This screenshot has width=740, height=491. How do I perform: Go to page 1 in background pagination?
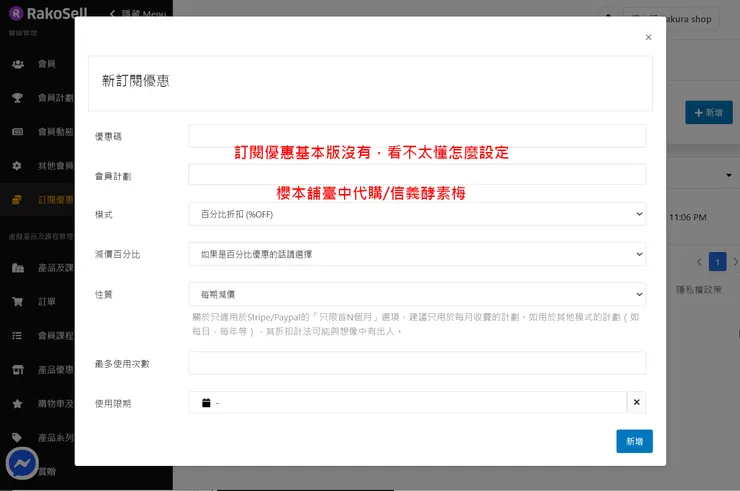[x=717, y=262]
